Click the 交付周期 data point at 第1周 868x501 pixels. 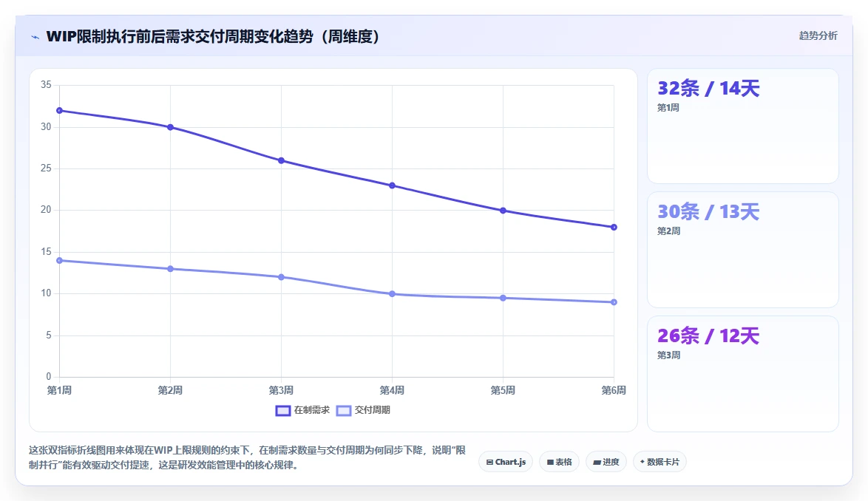pyautogui.click(x=59, y=260)
